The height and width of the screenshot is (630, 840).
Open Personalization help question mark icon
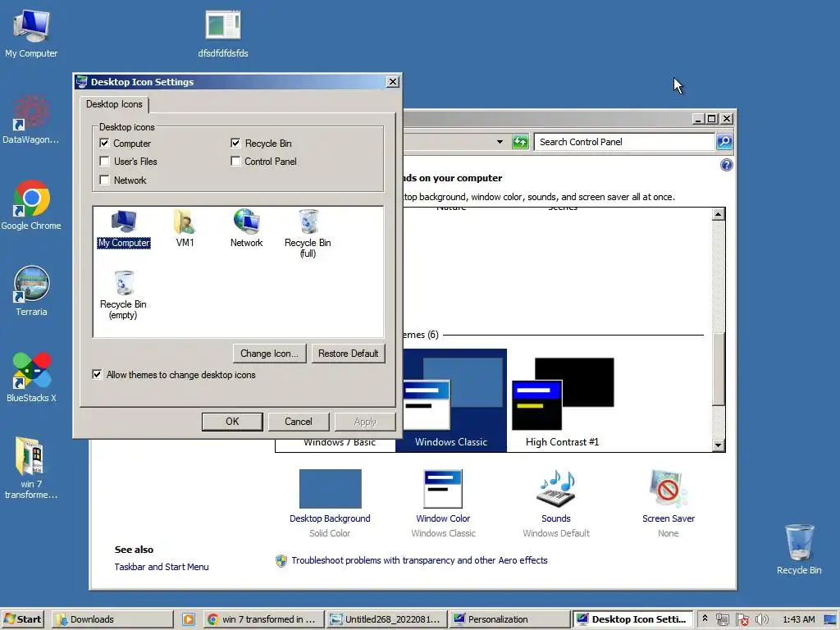727,165
